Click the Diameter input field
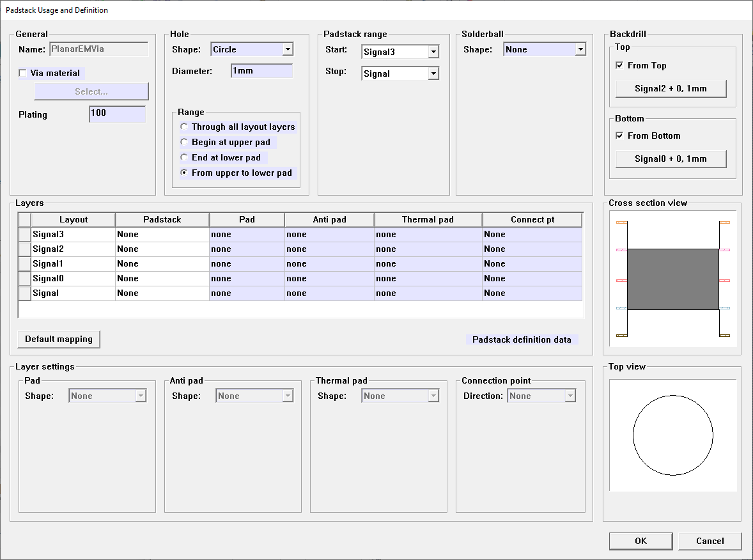 (x=261, y=70)
